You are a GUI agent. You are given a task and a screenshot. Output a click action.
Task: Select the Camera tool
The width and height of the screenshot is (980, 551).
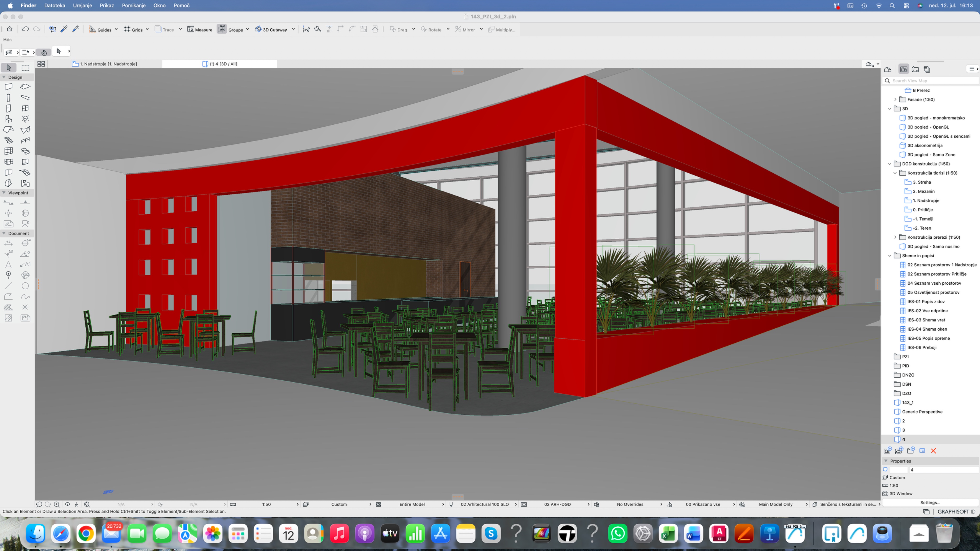coord(26,224)
